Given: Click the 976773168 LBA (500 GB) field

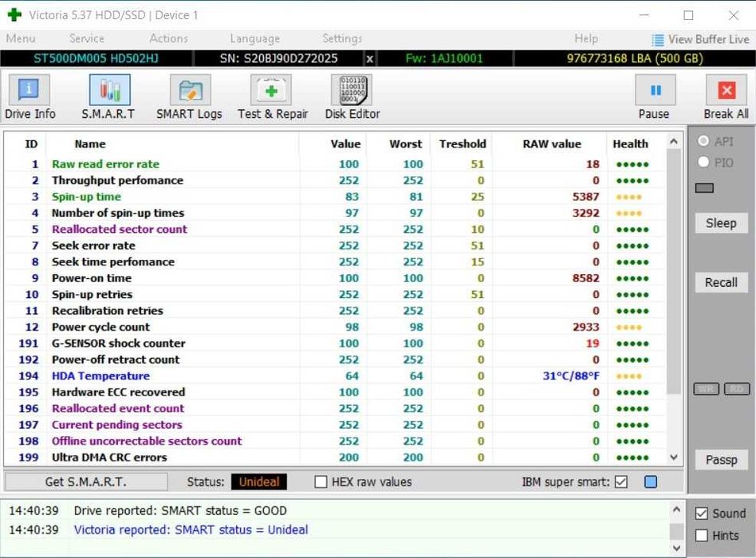Looking at the screenshot, I should pyautogui.click(x=635, y=59).
